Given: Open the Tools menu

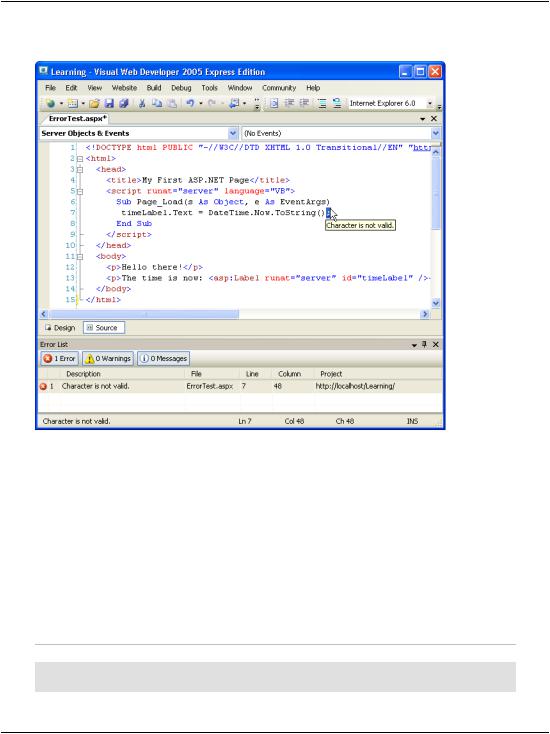Looking at the screenshot, I should pos(209,88).
